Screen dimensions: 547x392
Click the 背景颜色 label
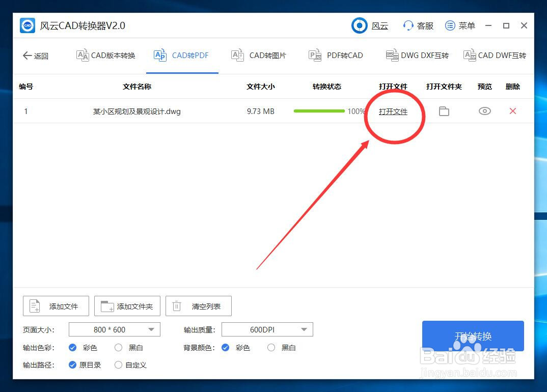tap(200, 348)
